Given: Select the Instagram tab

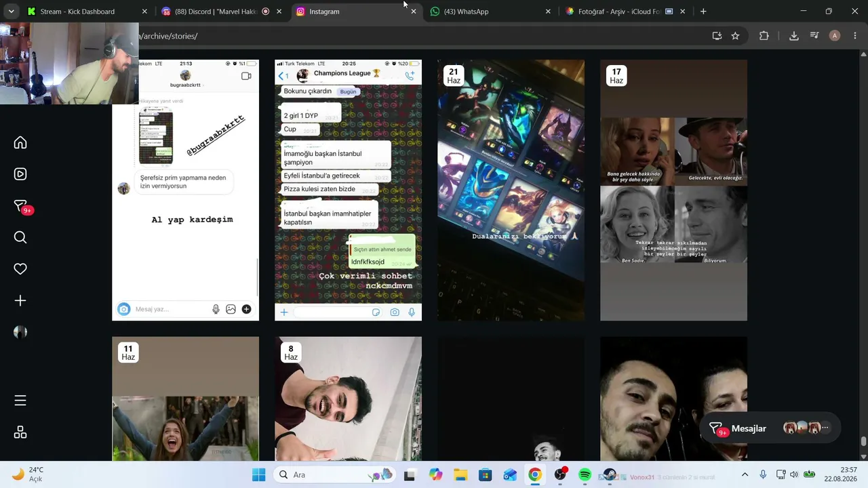Looking at the screenshot, I should (357, 12).
